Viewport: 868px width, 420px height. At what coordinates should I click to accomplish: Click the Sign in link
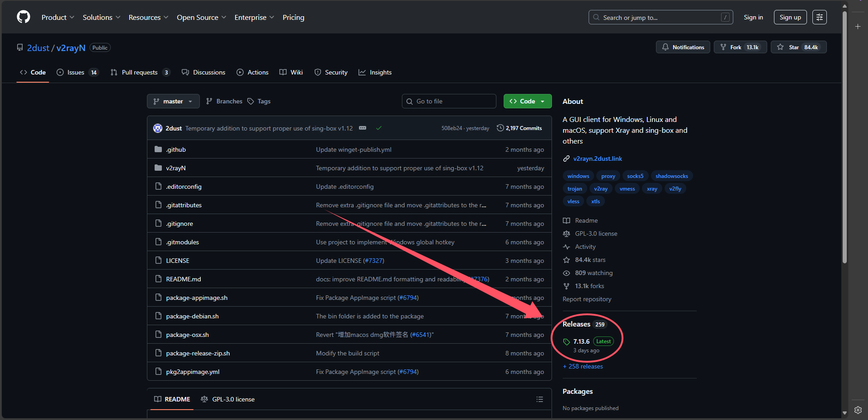pos(753,17)
